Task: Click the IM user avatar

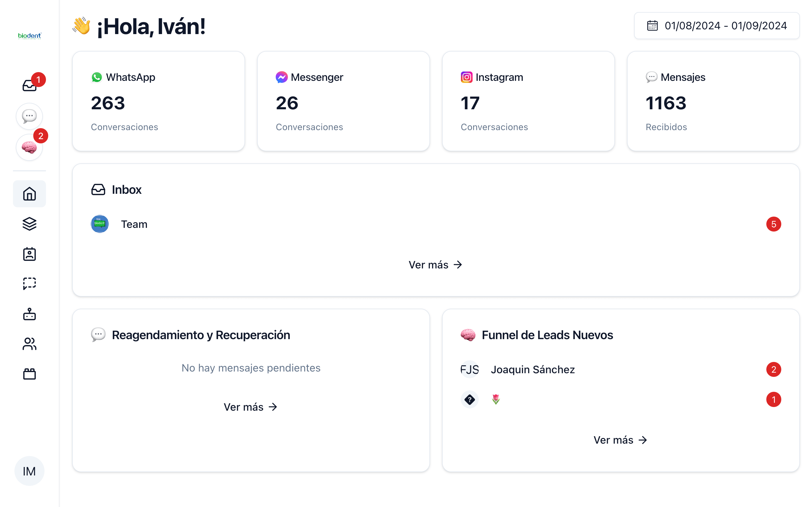Action: tap(30, 471)
